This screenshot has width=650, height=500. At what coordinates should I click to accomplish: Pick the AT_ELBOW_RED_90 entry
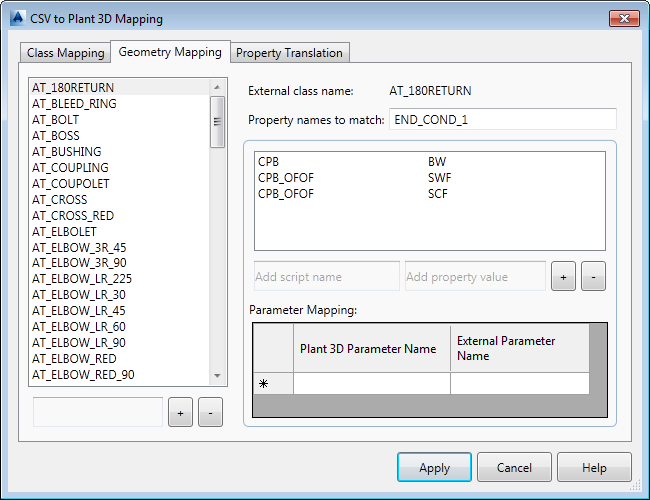pyautogui.click(x=120, y=374)
